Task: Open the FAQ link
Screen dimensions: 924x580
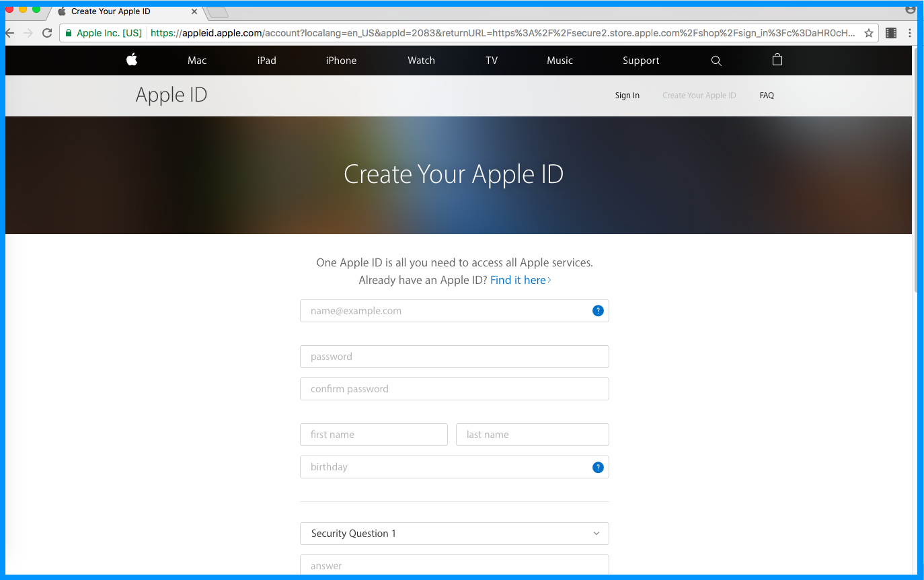Action: tap(767, 96)
